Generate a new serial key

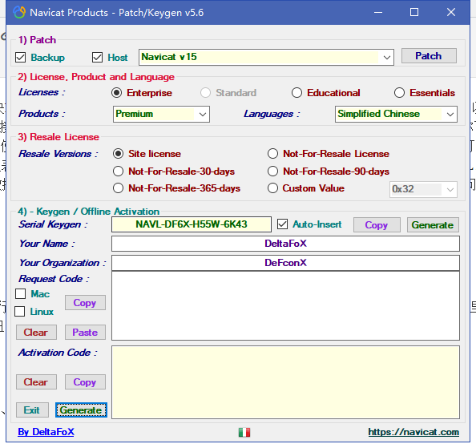433,225
